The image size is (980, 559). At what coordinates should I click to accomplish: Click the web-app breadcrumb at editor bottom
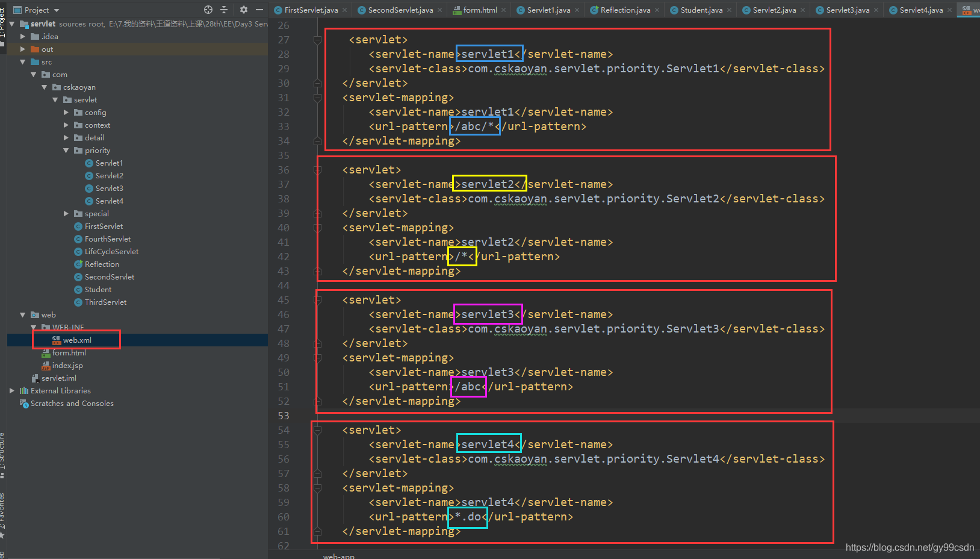pos(338,556)
